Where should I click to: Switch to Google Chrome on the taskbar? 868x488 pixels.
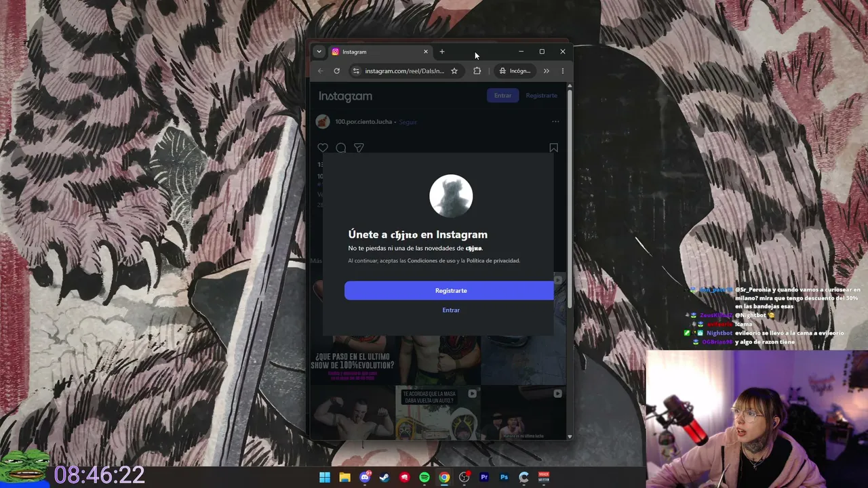click(x=444, y=477)
